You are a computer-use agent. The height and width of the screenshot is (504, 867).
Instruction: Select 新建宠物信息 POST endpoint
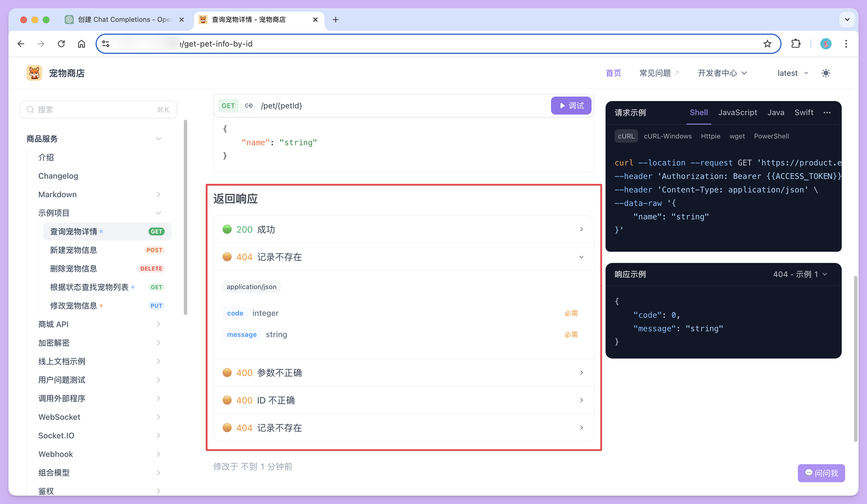click(x=107, y=250)
